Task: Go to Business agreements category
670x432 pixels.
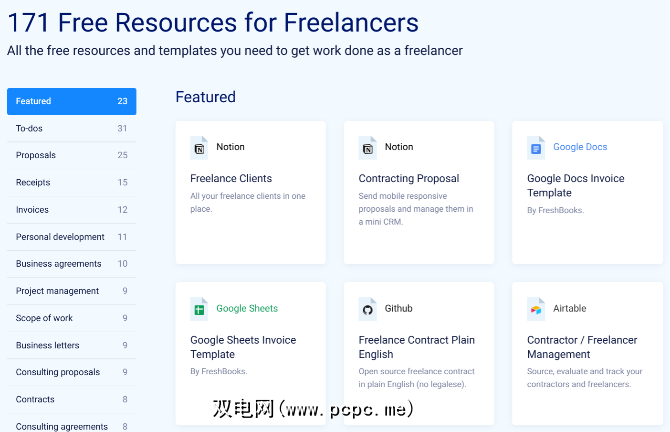Action: (x=71, y=264)
